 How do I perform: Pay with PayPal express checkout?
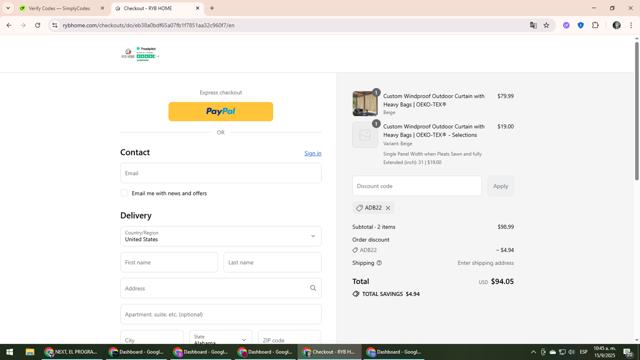click(x=220, y=111)
